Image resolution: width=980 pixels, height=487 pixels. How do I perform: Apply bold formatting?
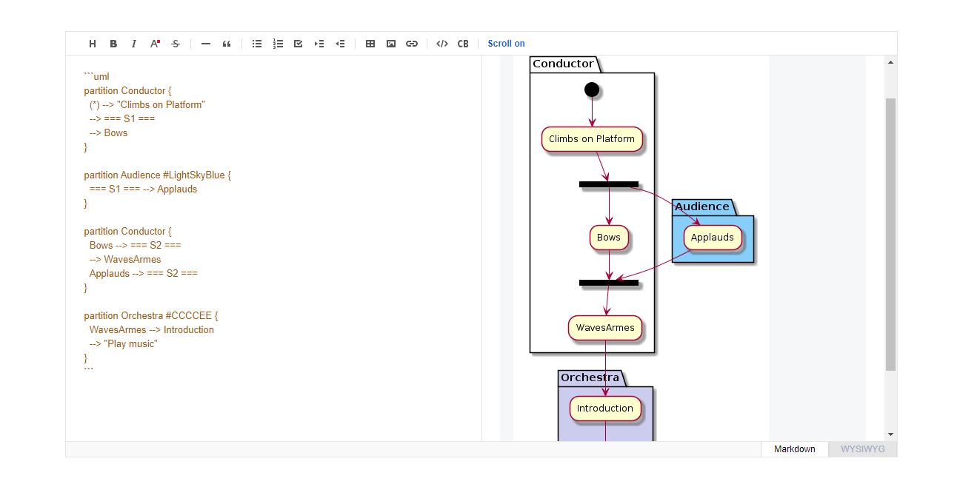coord(113,44)
